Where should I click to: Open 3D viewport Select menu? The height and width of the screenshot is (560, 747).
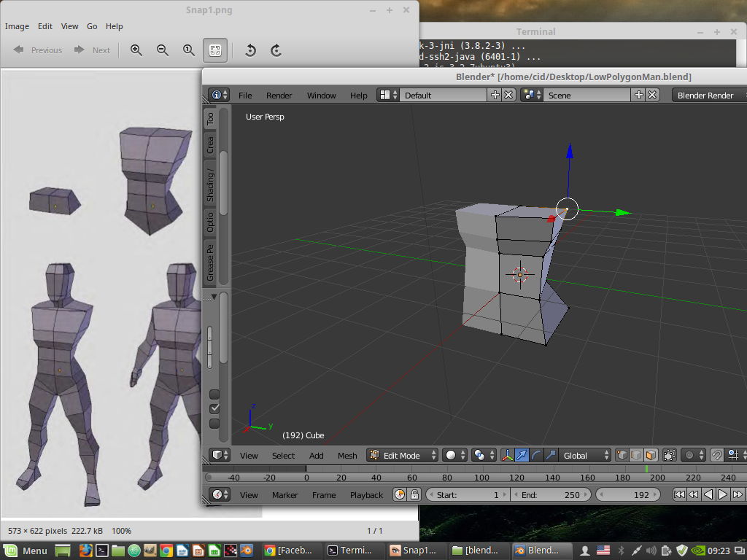pyautogui.click(x=283, y=456)
